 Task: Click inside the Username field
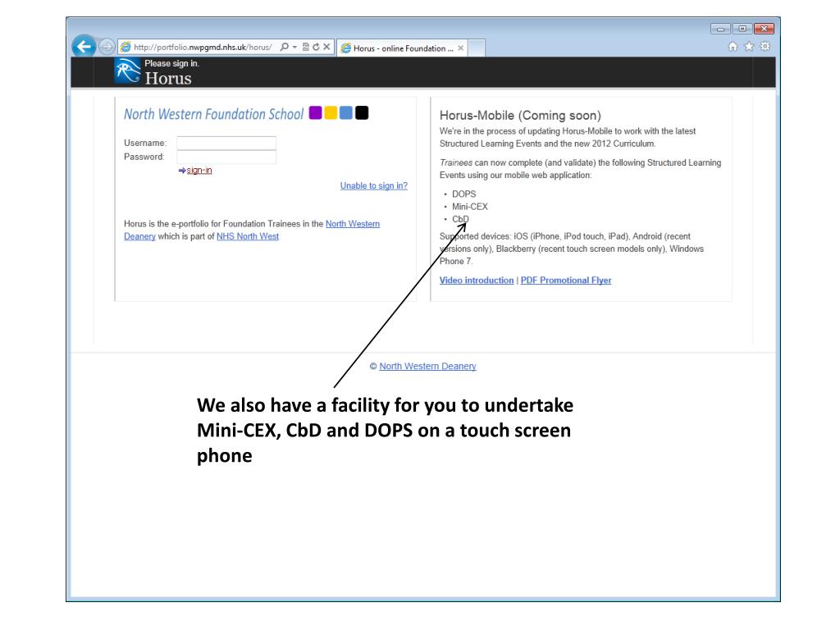click(226, 143)
